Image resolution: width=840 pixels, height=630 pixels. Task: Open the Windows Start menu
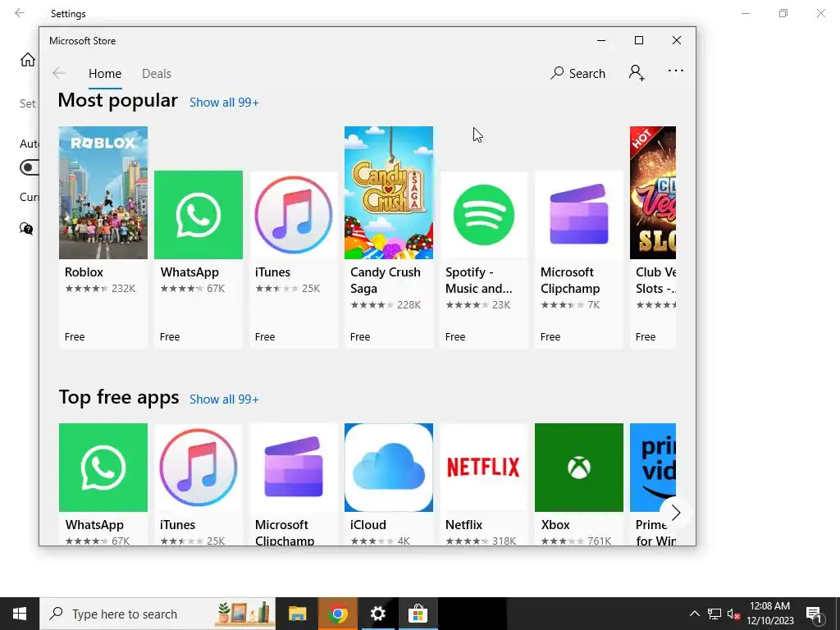[20, 614]
